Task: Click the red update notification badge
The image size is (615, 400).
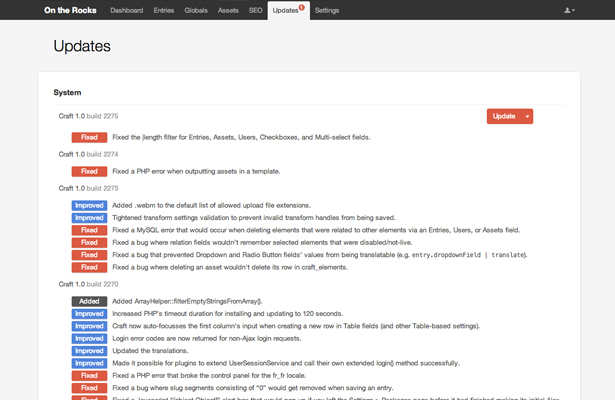Action: coord(302,7)
